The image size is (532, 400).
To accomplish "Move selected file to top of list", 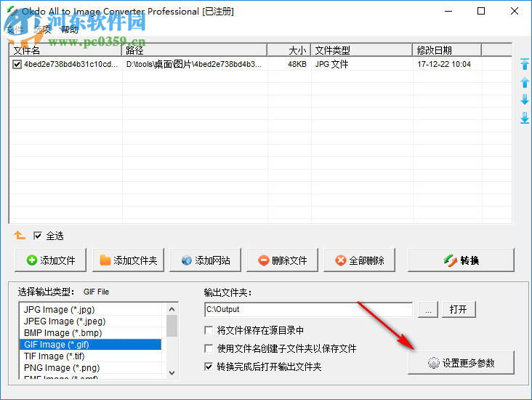I will 525,64.
